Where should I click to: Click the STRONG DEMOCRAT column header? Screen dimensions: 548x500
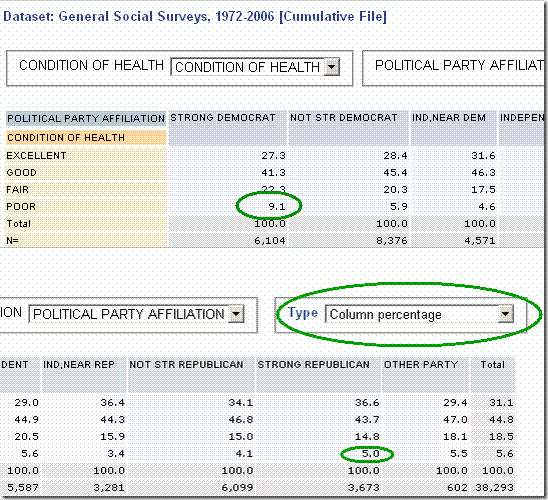(223, 118)
